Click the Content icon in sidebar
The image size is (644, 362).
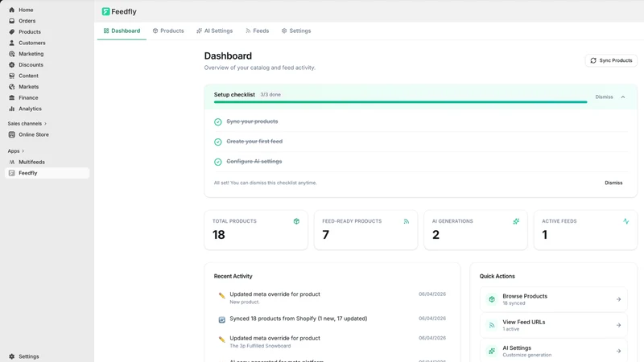coord(11,76)
